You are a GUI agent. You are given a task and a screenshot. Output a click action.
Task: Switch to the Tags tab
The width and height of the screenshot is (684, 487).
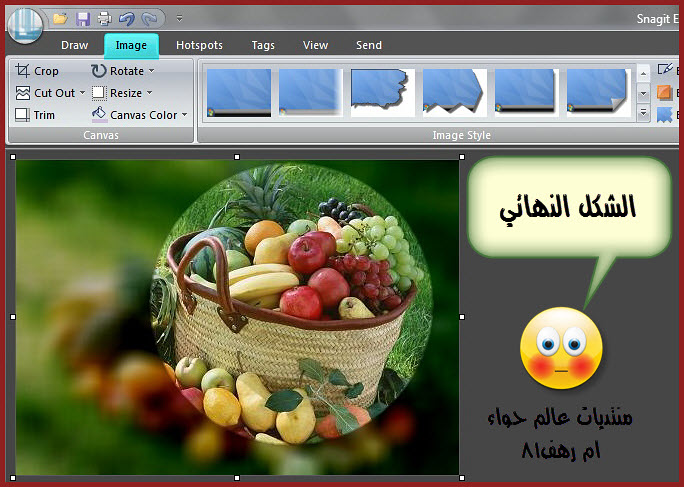263,45
